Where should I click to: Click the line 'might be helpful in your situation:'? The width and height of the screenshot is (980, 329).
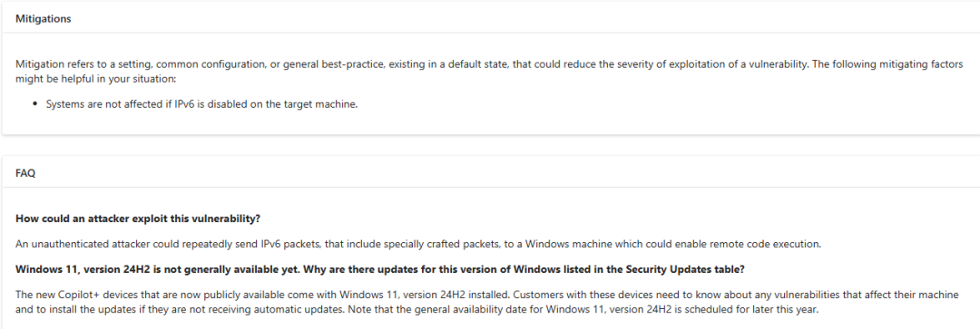[96, 81]
